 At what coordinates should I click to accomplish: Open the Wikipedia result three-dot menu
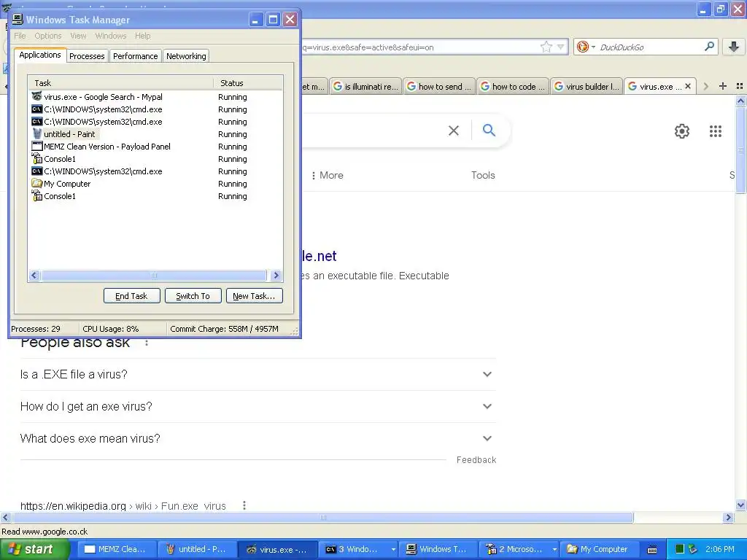click(244, 505)
